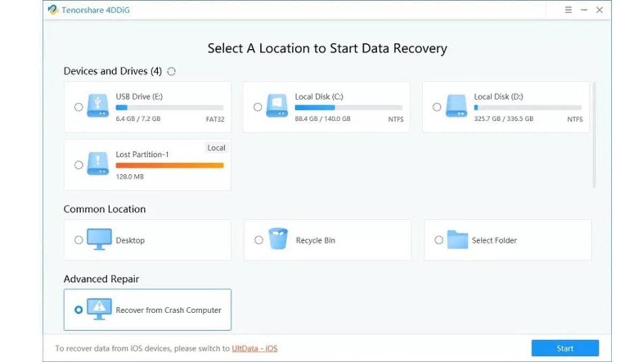Open the hamburger menu in title bar
The image size is (644, 362).
pos(568,10)
